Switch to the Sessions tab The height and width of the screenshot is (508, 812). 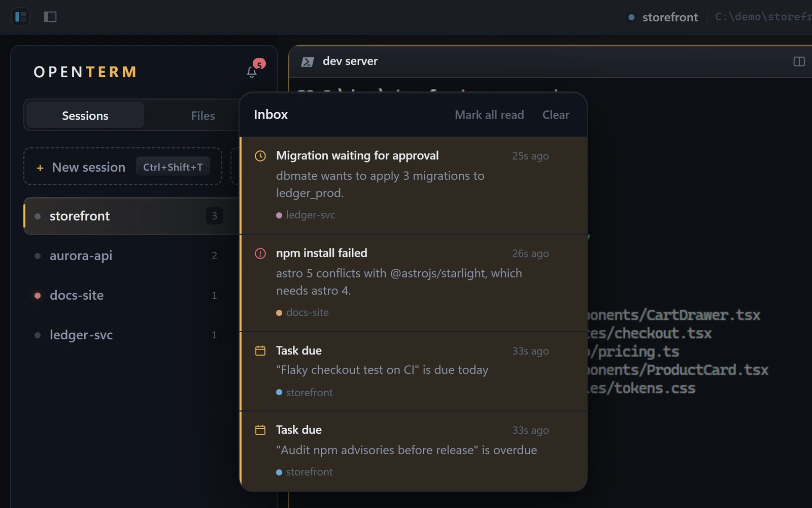pos(85,115)
